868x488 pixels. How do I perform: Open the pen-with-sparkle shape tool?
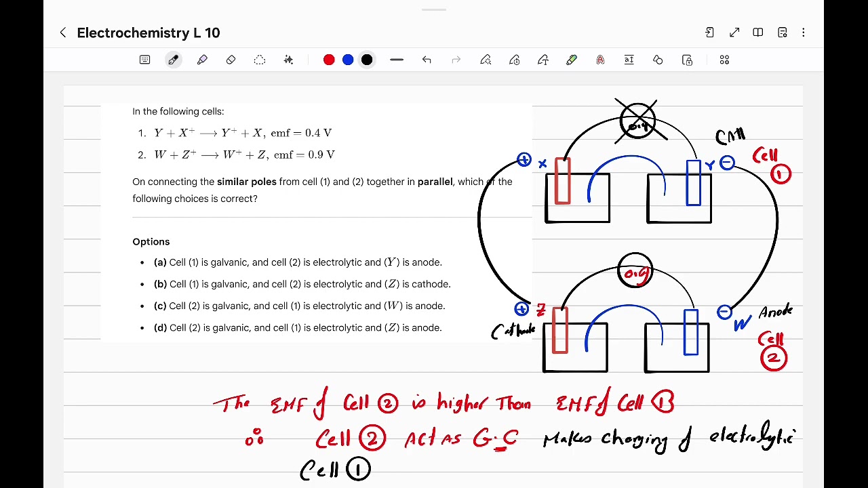(x=486, y=60)
